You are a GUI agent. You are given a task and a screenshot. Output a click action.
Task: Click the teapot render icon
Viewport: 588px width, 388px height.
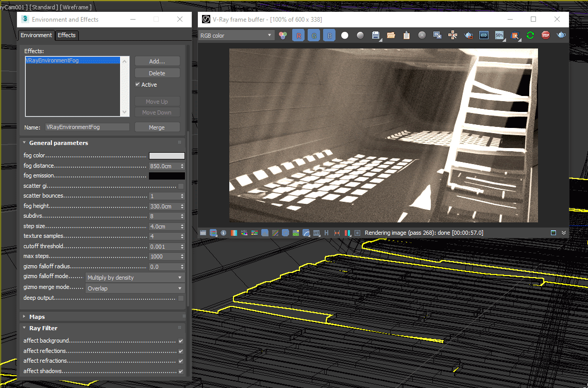click(561, 35)
